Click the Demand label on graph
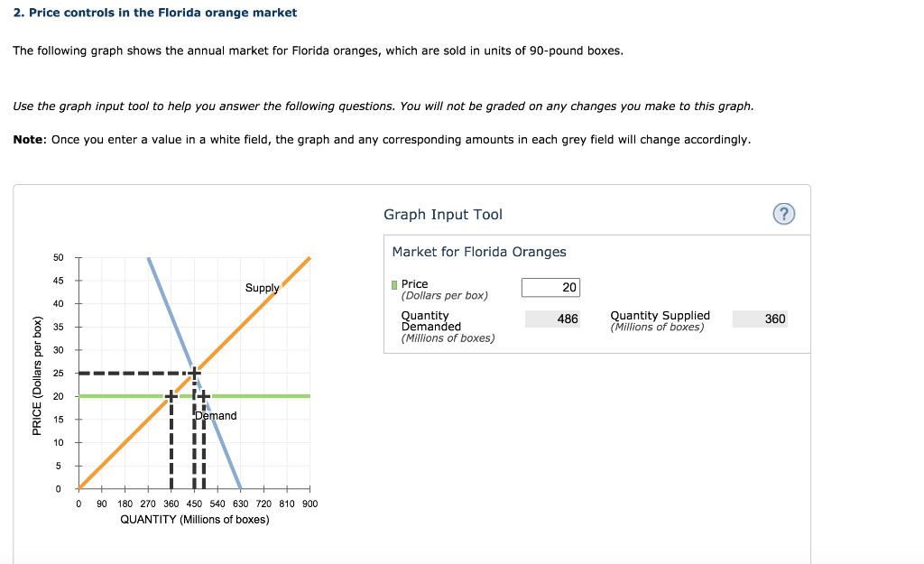Viewport: 924px width, 564px height. pyautogui.click(x=216, y=415)
